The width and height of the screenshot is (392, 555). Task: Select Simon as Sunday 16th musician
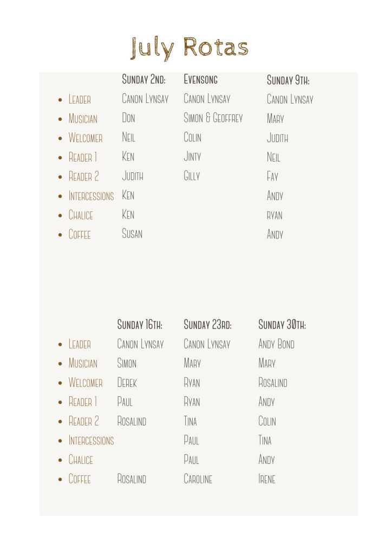127,363
